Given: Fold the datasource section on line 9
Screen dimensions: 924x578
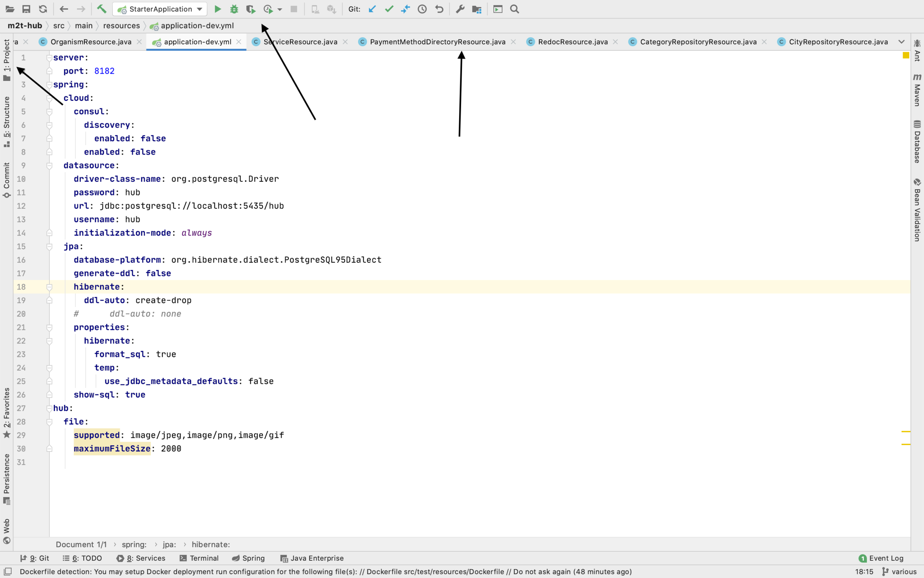Looking at the screenshot, I should 49,165.
